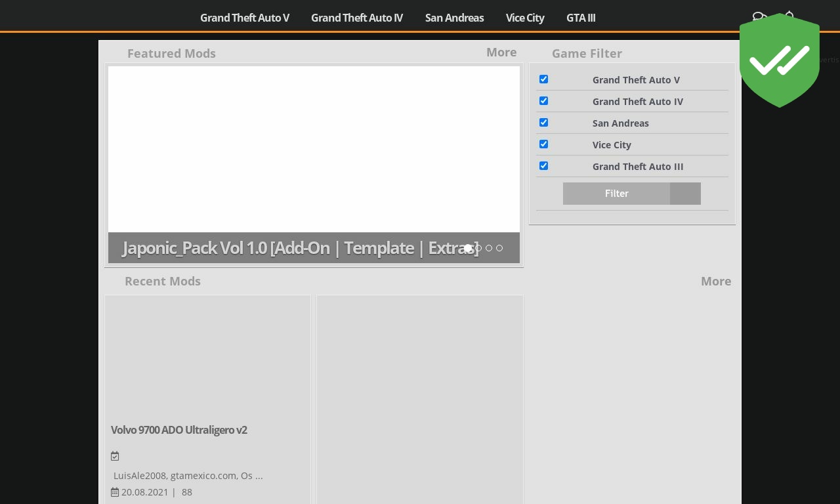Click the calendar-check icon under Volvo 9700
This screenshot has height=504, width=840.
coord(115,456)
